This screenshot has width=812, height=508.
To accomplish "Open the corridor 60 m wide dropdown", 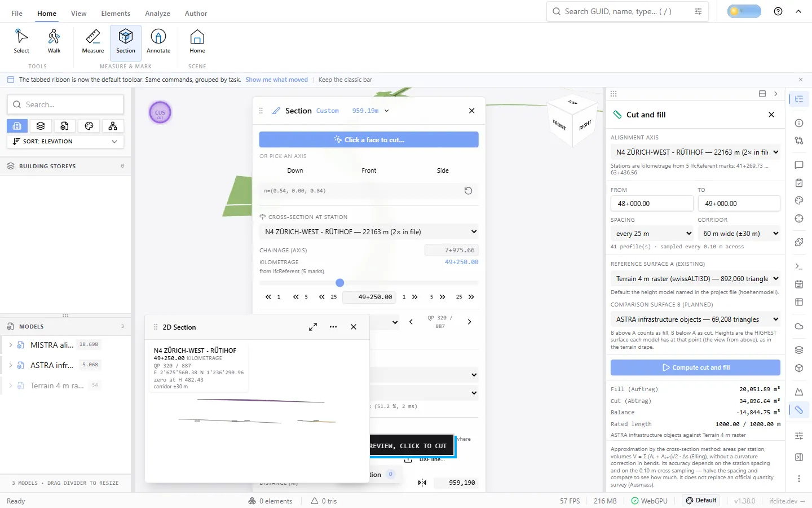I will pos(739,234).
